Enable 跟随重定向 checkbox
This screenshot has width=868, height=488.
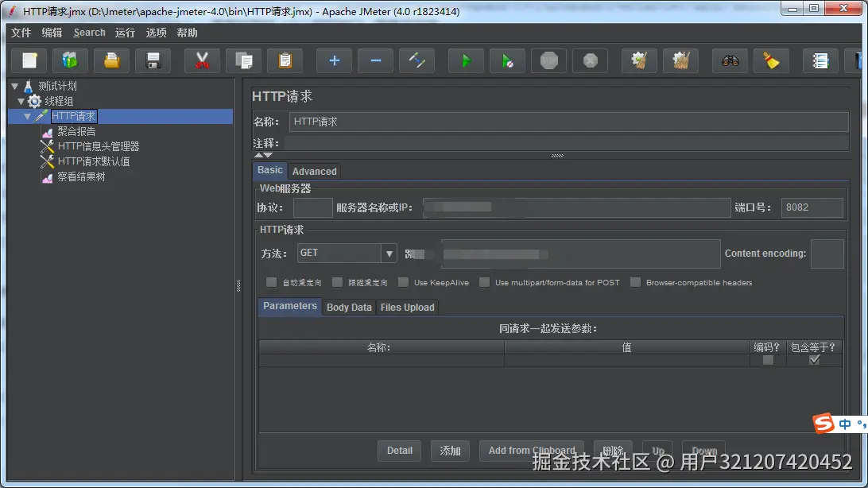[337, 282]
